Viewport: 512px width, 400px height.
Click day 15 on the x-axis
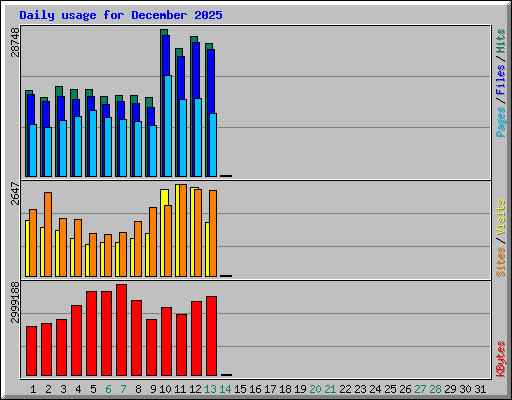click(x=240, y=389)
